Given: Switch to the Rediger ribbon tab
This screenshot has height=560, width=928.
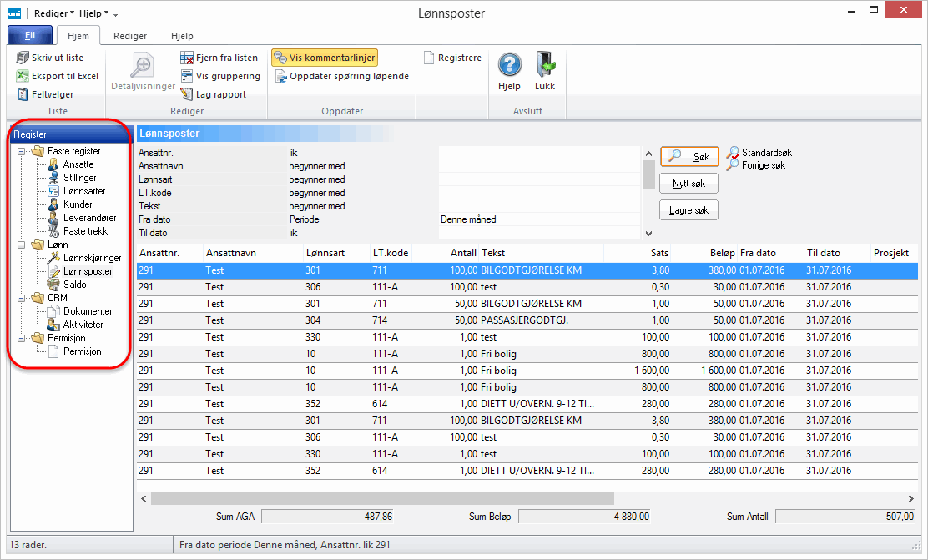Looking at the screenshot, I should click(x=130, y=36).
